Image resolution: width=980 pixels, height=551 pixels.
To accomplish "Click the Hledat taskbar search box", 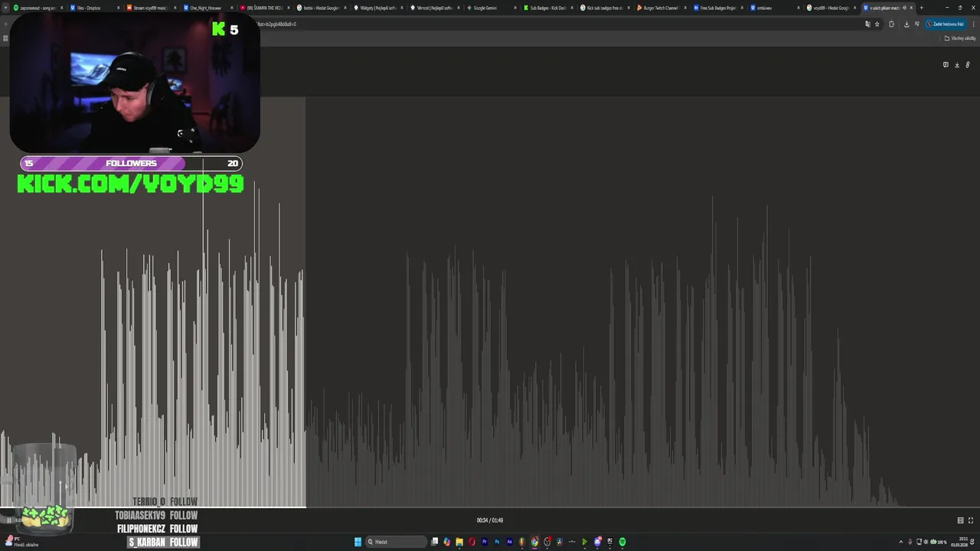I will (396, 542).
